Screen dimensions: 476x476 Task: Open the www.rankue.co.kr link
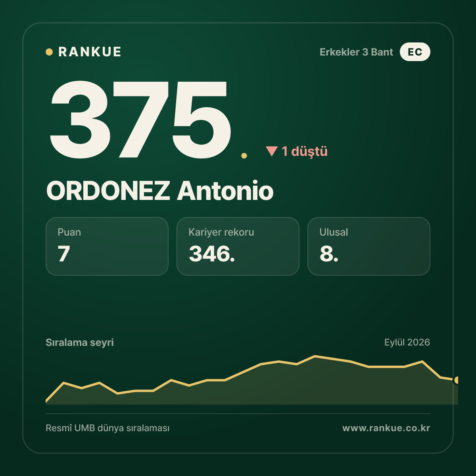pos(386,428)
